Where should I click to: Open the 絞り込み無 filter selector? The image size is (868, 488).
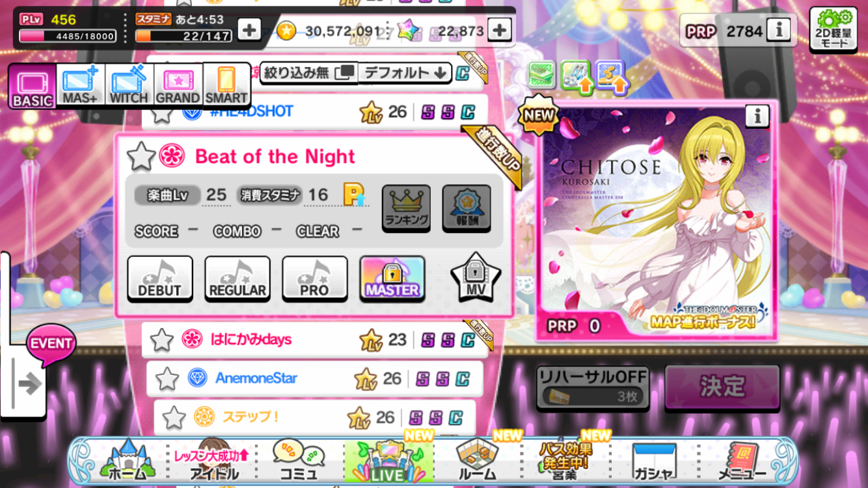(309, 72)
